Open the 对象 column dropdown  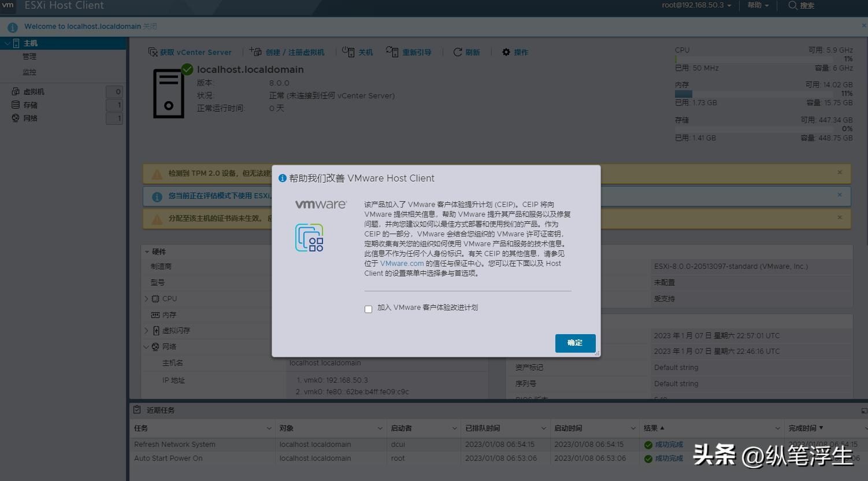[x=380, y=428]
